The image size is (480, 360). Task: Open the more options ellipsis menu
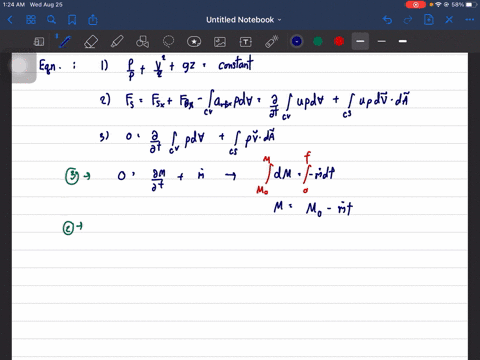[x=470, y=20]
